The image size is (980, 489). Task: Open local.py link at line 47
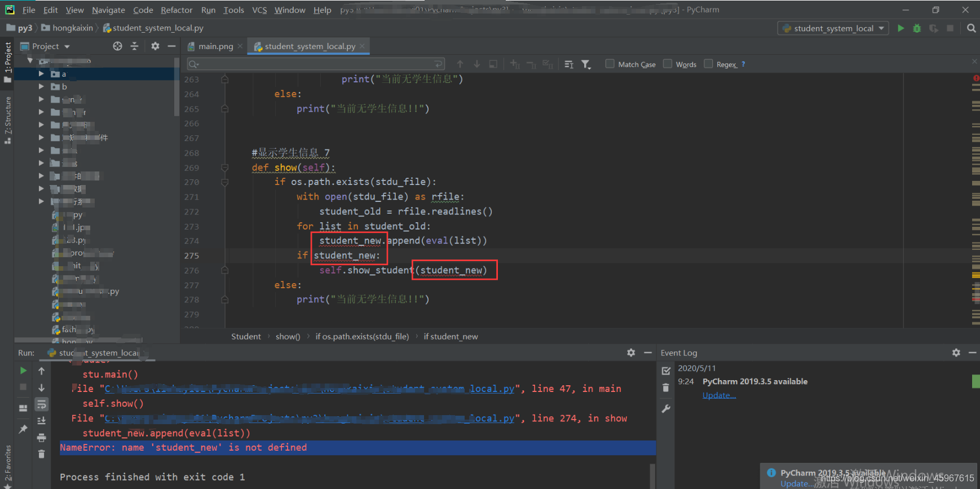[310, 389]
